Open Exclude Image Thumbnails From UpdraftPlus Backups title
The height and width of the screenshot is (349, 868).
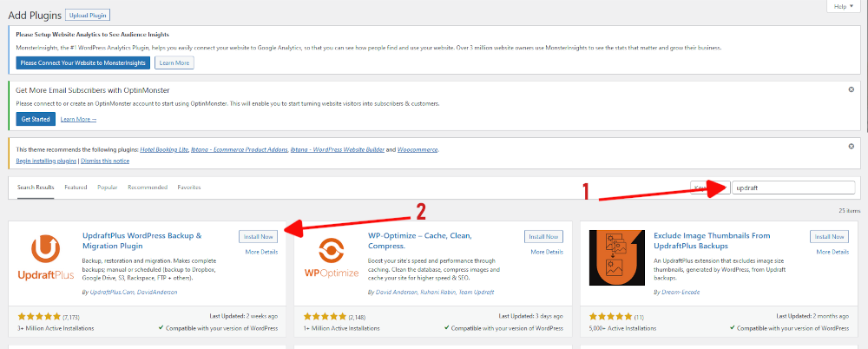712,240
